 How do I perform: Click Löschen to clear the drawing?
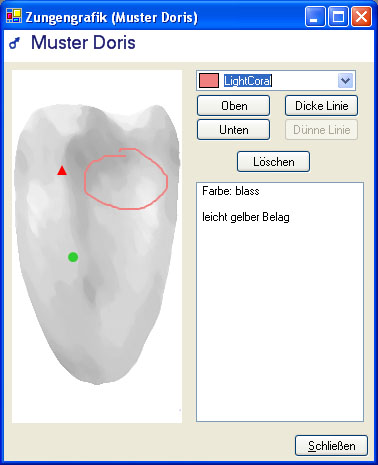(x=273, y=162)
